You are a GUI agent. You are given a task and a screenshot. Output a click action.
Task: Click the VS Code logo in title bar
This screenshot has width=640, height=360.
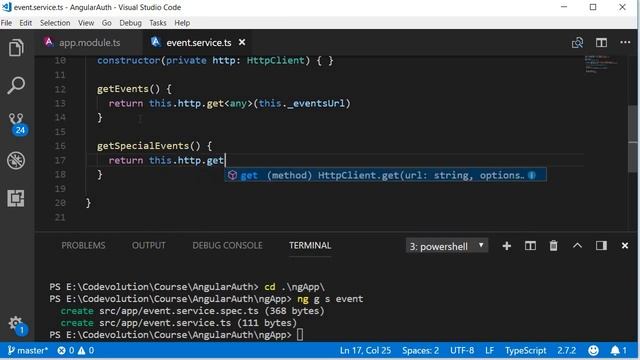(x=7, y=7)
